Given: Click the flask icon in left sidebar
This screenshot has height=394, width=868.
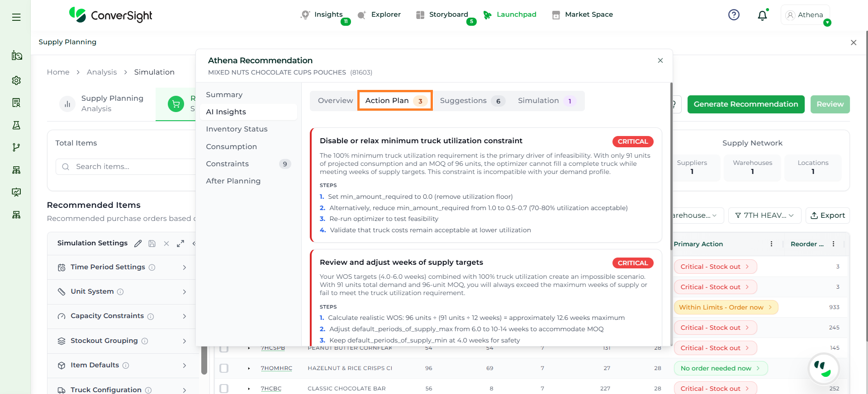Looking at the screenshot, I should (16, 125).
